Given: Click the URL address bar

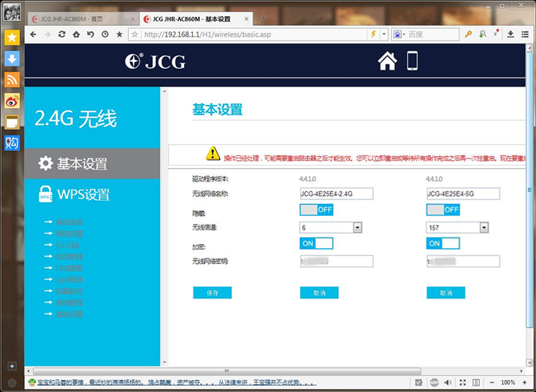Looking at the screenshot, I should click(254, 34).
